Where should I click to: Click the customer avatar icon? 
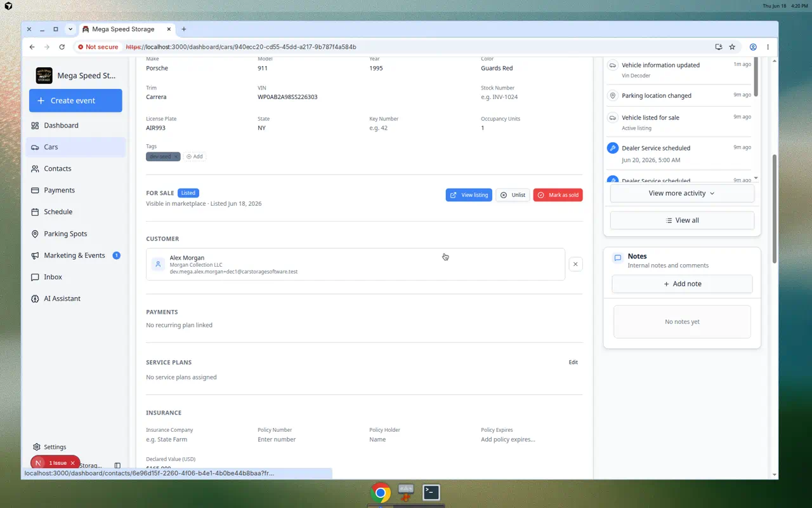tap(159, 264)
